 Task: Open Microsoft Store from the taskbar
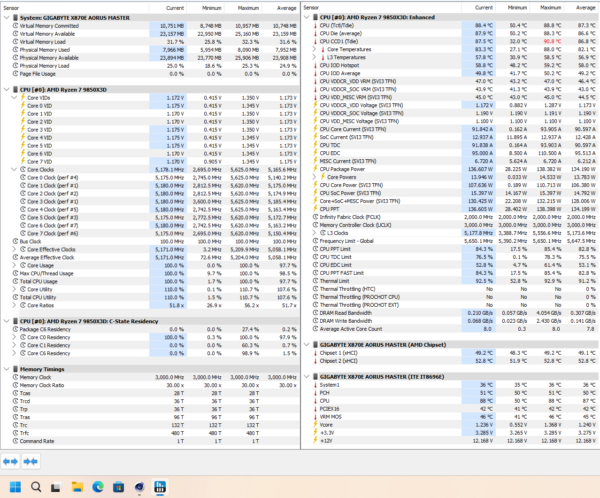(x=119, y=487)
